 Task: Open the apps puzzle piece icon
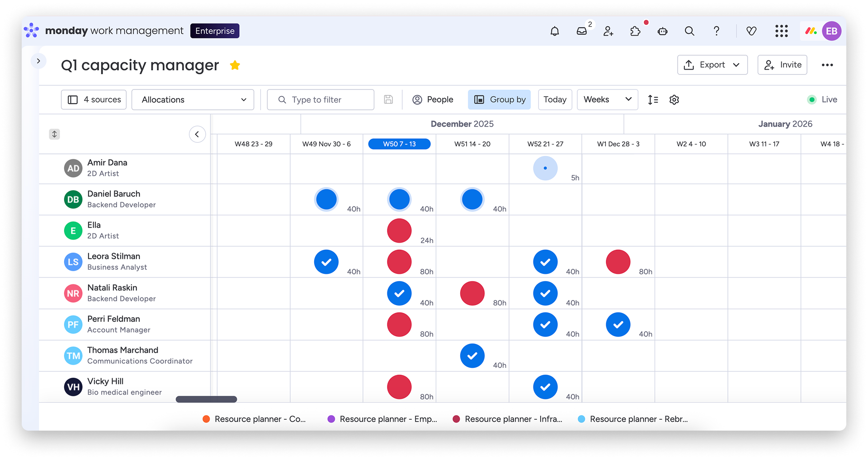tap(635, 31)
